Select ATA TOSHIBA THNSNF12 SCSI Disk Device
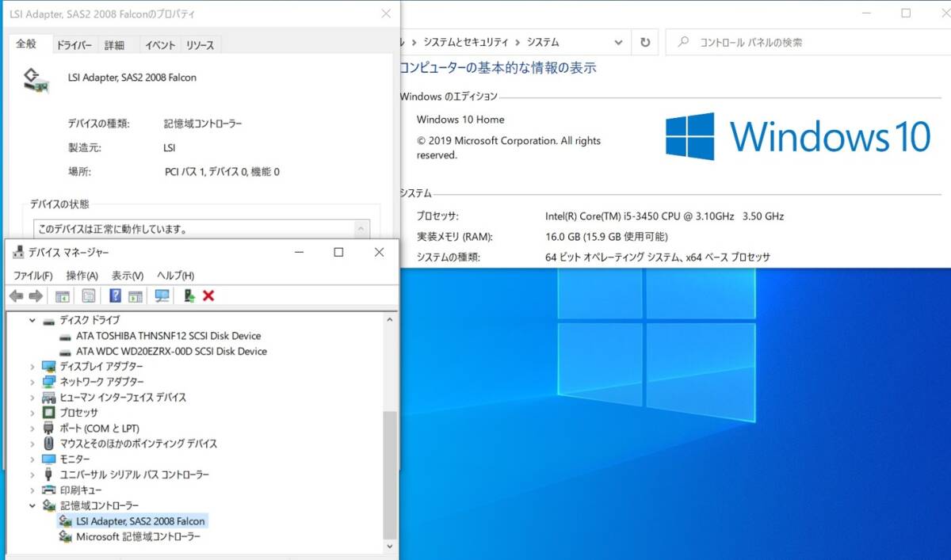 pyautogui.click(x=169, y=336)
